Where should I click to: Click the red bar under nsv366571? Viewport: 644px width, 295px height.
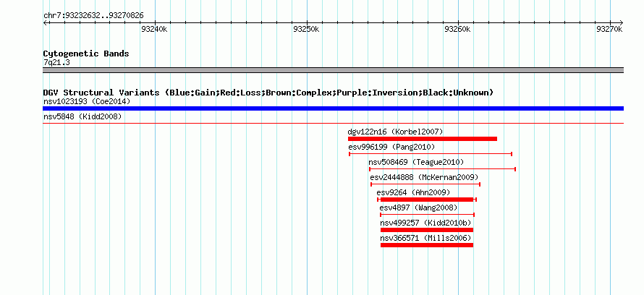(x=427, y=245)
